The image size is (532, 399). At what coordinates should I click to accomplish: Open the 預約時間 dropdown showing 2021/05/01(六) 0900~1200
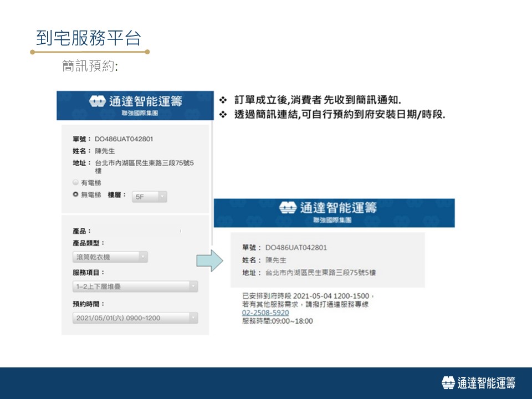click(135, 318)
